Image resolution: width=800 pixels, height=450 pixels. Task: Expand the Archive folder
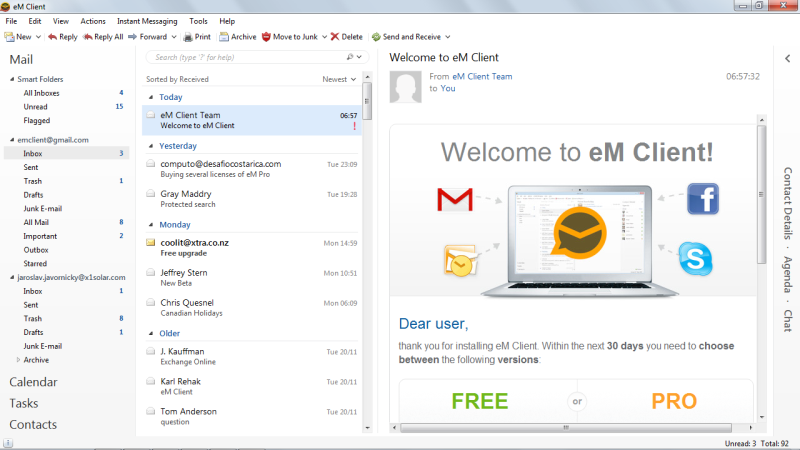pos(18,360)
